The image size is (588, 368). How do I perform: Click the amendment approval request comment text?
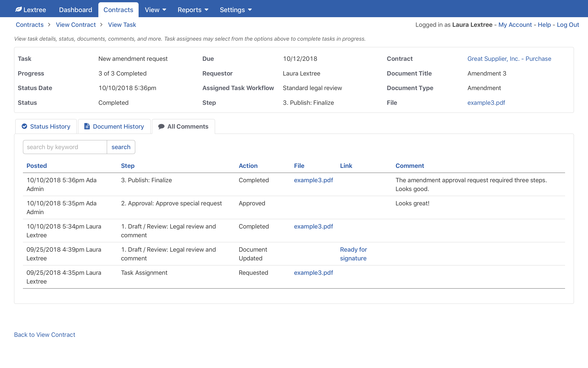(x=471, y=185)
